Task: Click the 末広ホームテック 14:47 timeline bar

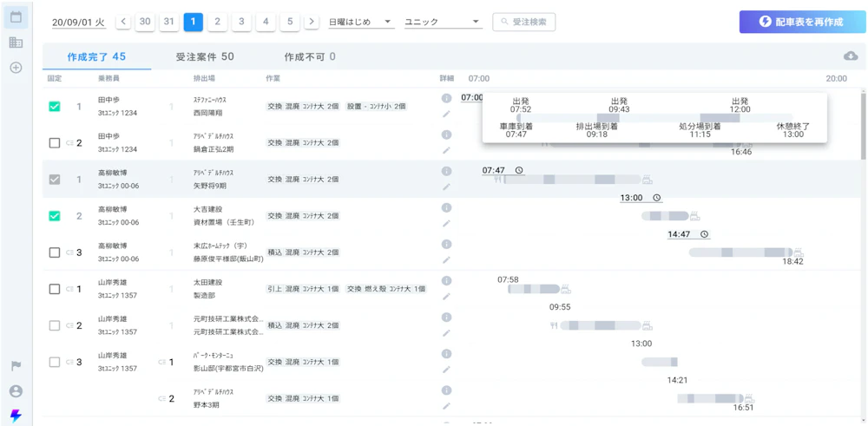Action: coord(740,252)
